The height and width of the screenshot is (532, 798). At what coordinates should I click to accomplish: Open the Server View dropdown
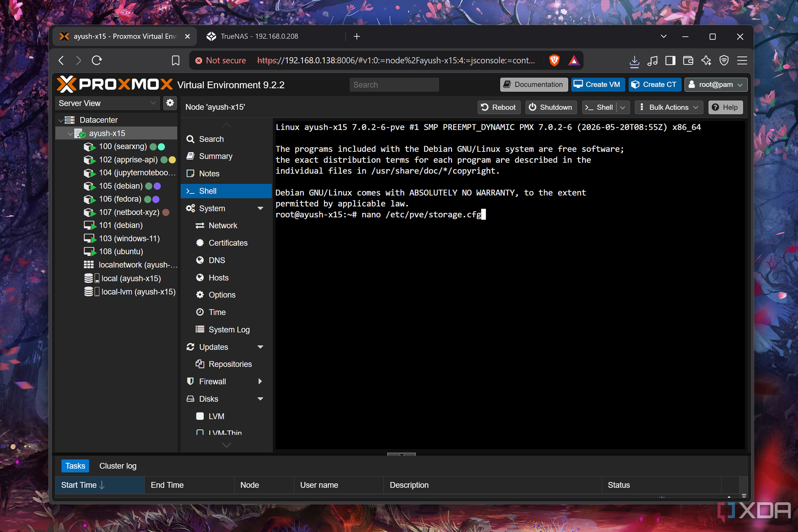[107, 103]
